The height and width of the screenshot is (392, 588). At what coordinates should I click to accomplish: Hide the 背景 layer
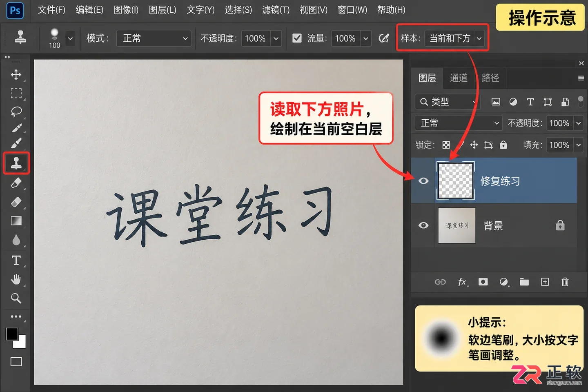pos(423,225)
